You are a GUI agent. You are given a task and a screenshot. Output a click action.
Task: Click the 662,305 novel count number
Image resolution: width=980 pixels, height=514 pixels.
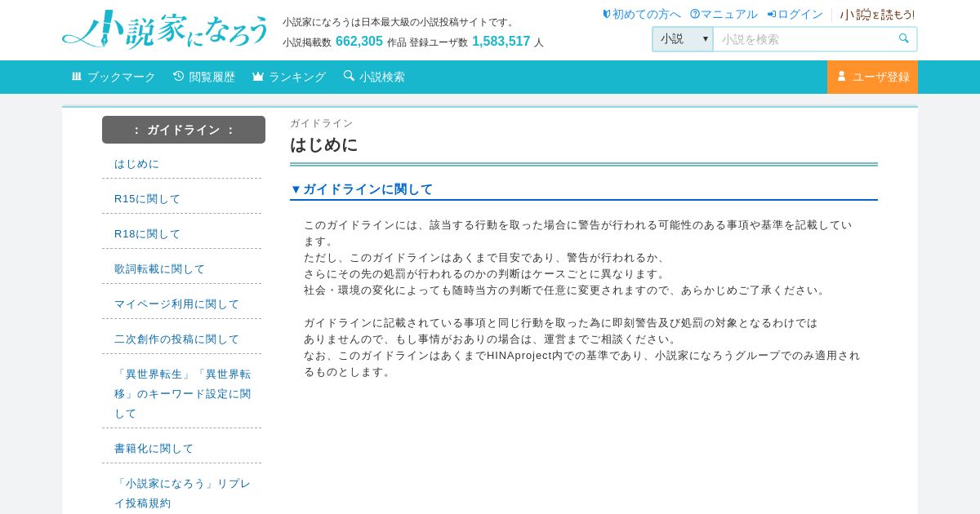pyautogui.click(x=359, y=42)
